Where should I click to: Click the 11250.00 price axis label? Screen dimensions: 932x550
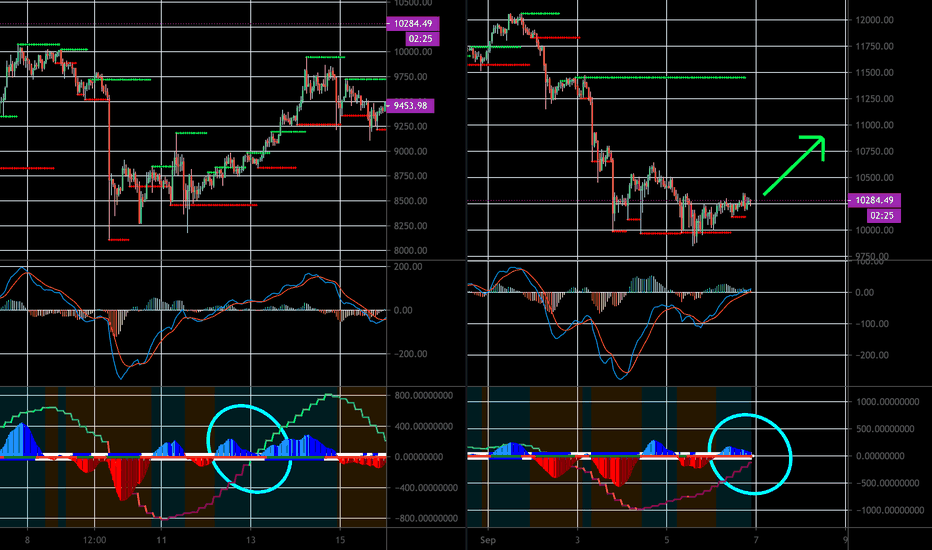coord(874,99)
